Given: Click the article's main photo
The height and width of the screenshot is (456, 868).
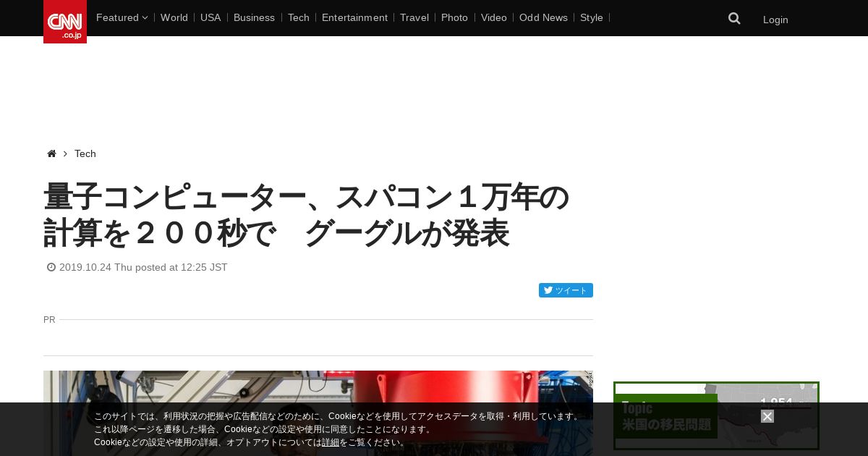Looking at the screenshot, I should tap(318, 413).
